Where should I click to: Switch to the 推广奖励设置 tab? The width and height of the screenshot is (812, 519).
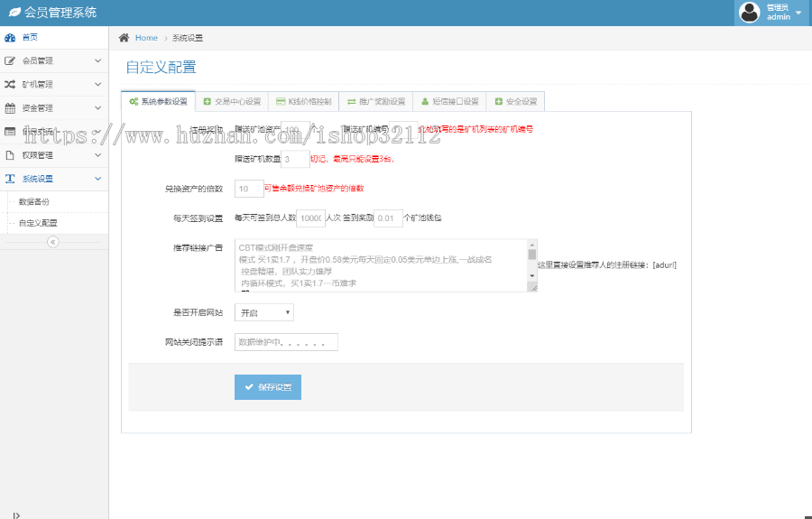pyautogui.click(x=376, y=101)
